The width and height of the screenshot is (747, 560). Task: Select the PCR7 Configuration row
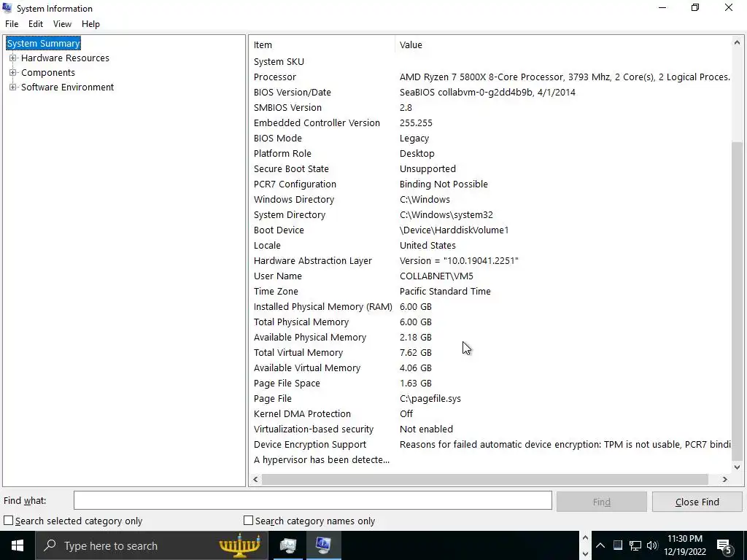point(490,184)
